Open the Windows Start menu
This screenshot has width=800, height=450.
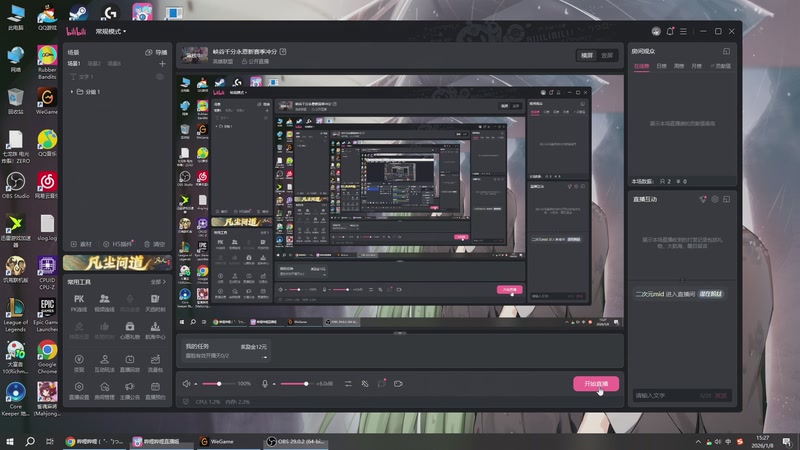[x=9, y=441]
